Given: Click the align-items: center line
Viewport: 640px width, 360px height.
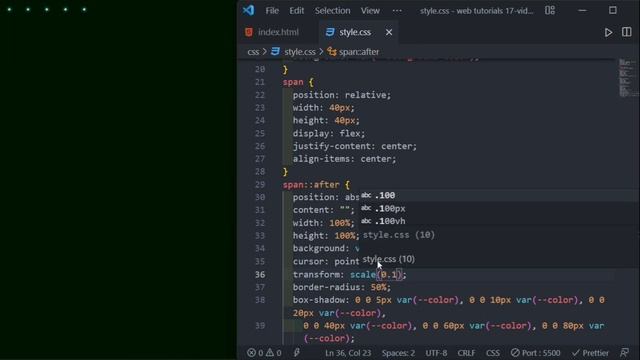Looking at the screenshot, I should 344,159.
